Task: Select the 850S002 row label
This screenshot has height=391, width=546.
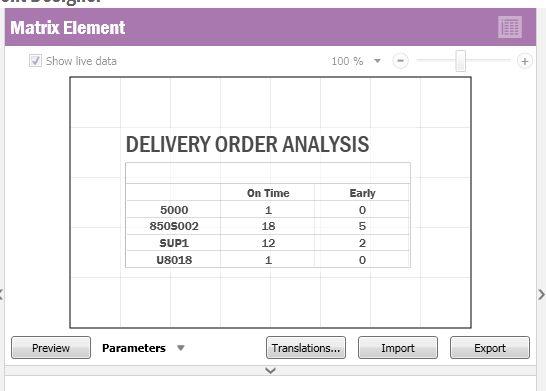Action: click(x=174, y=226)
